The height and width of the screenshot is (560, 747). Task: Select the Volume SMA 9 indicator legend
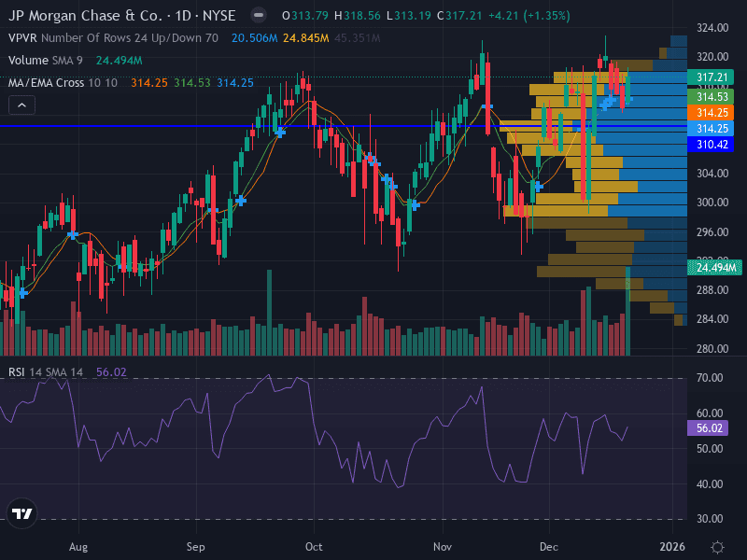pyautogui.click(x=45, y=61)
